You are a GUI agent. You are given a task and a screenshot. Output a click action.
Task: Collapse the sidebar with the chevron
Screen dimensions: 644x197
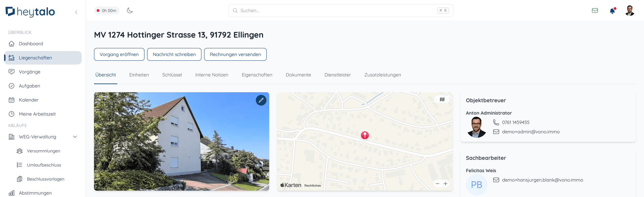[x=76, y=12]
